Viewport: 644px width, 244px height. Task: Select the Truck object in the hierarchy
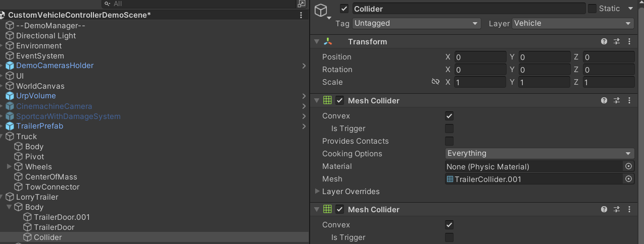[x=26, y=137]
